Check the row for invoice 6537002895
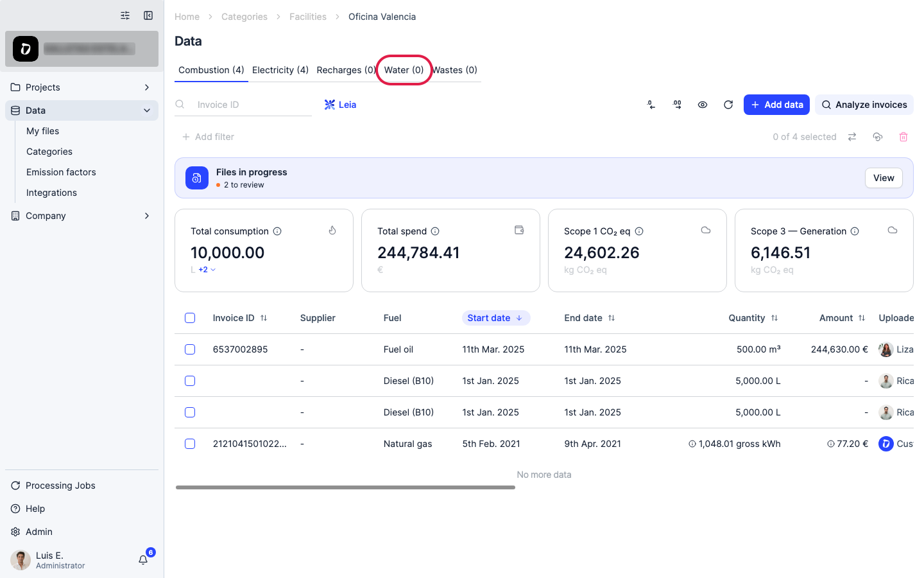924x578 pixels. [x=190, y=349]
